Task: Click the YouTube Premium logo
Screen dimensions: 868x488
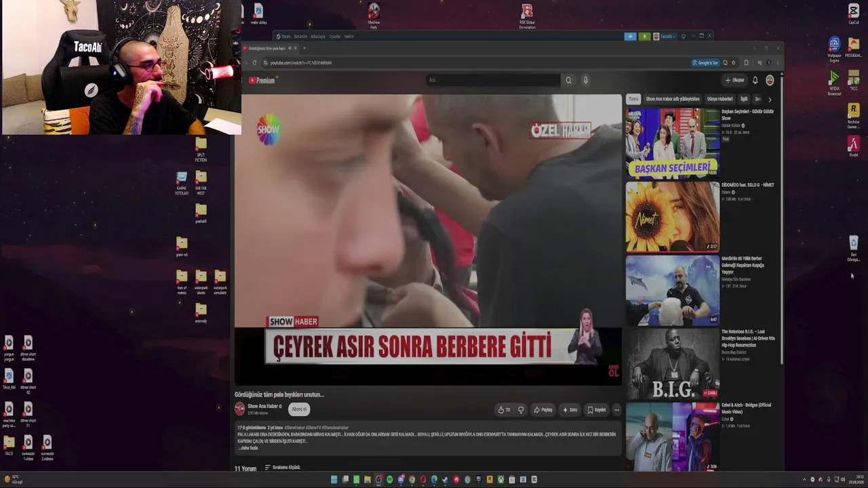Action: click(262, 81)
